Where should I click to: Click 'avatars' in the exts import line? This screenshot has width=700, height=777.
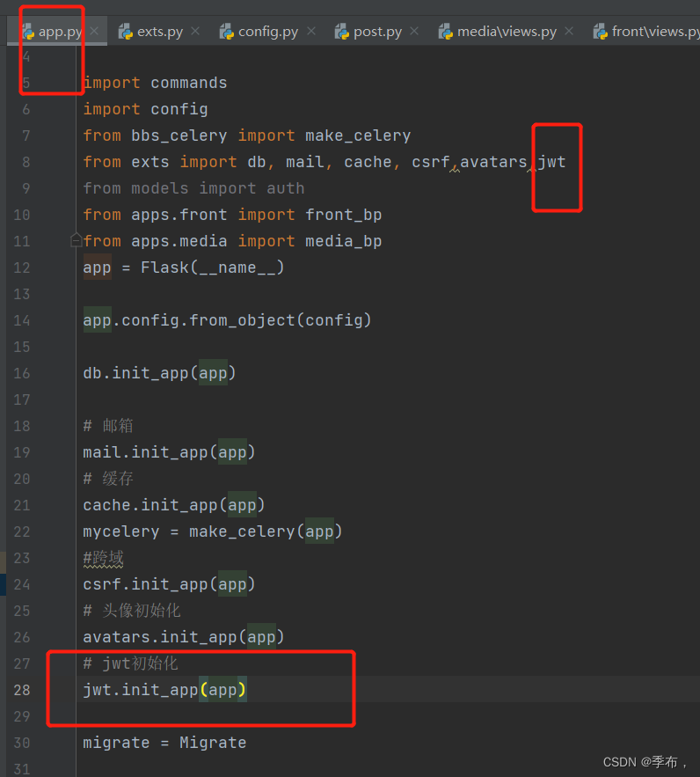click(x=493, y=162)
